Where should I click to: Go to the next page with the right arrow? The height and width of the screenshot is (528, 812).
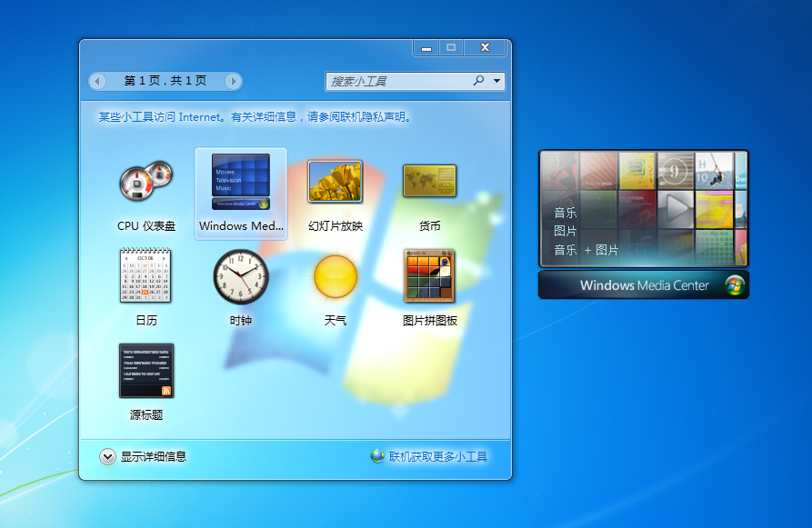235,82
